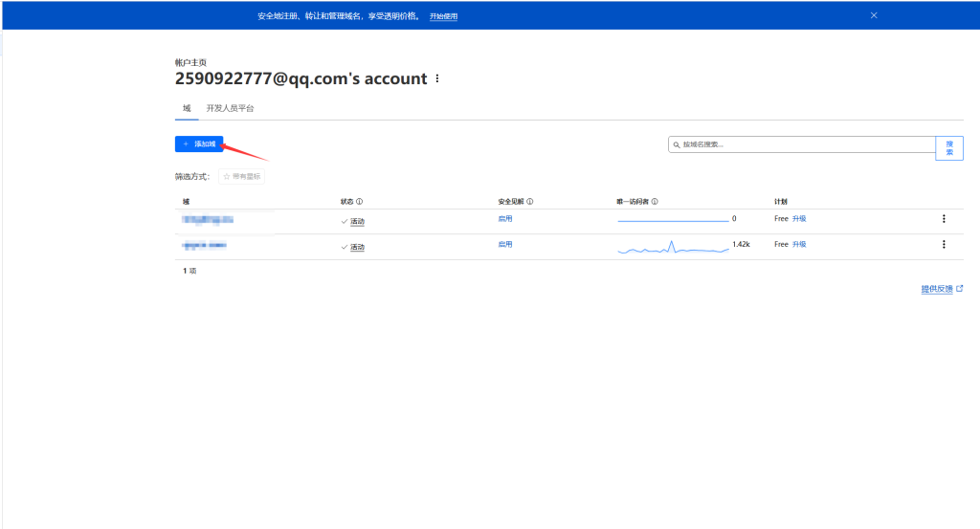
Task: Click the 提供反馈 feedback link
Action: pos(942,289)
